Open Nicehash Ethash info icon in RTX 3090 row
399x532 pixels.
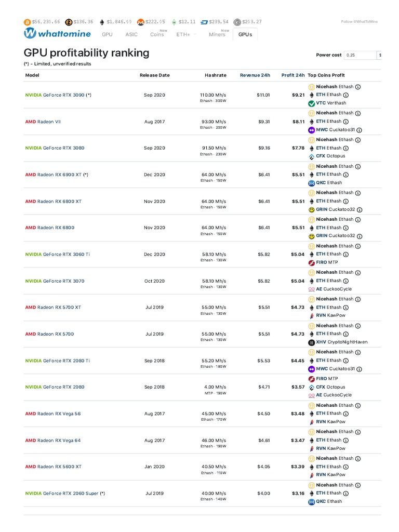tap(358, 87)
